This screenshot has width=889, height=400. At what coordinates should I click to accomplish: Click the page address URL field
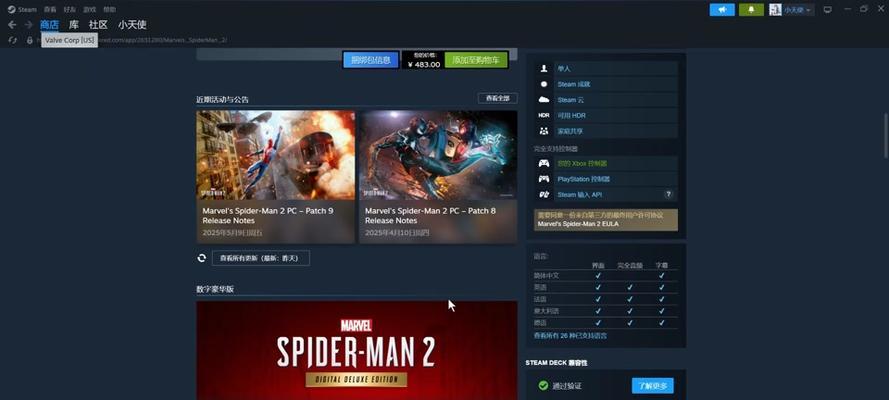pyautogui.click(x=133, y=40)
